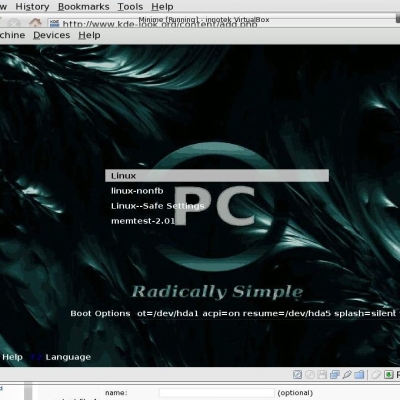Select the memtest-2.01 boot entry

(143, 221)
